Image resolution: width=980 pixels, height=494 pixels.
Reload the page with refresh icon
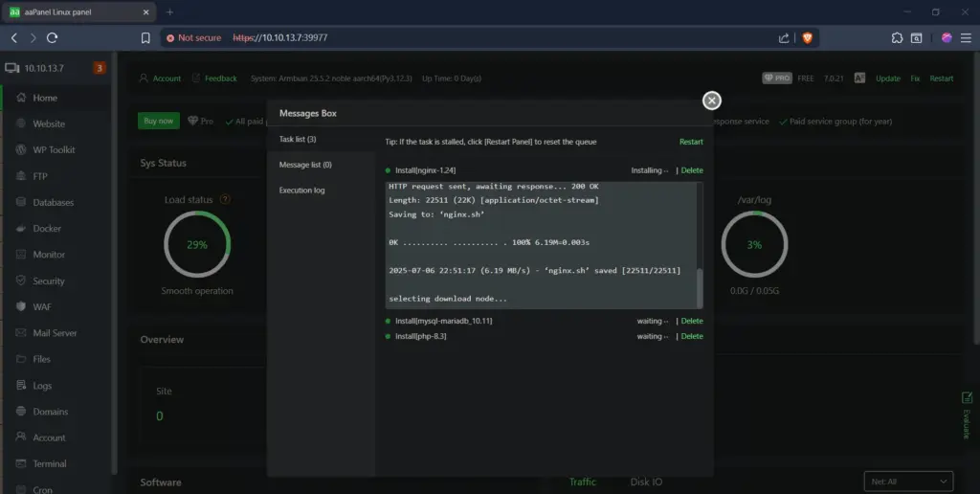pyautogui.click(x=53, y=38)
